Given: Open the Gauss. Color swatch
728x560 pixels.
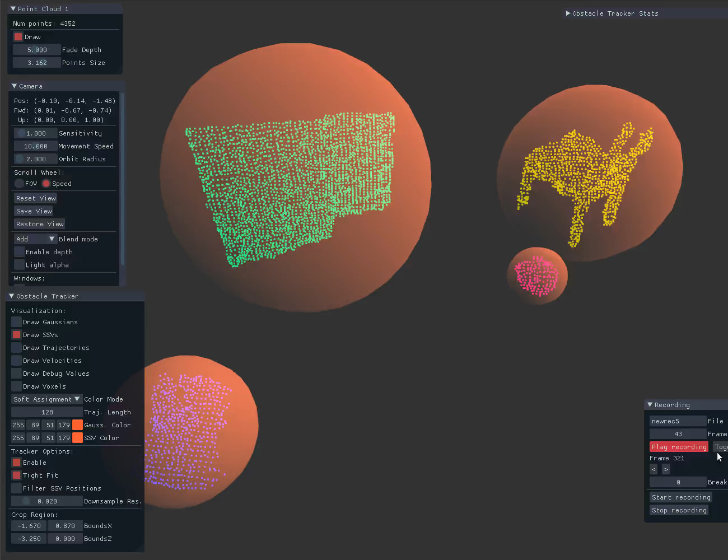Looking at the screenshot, I should pos(76,424).
